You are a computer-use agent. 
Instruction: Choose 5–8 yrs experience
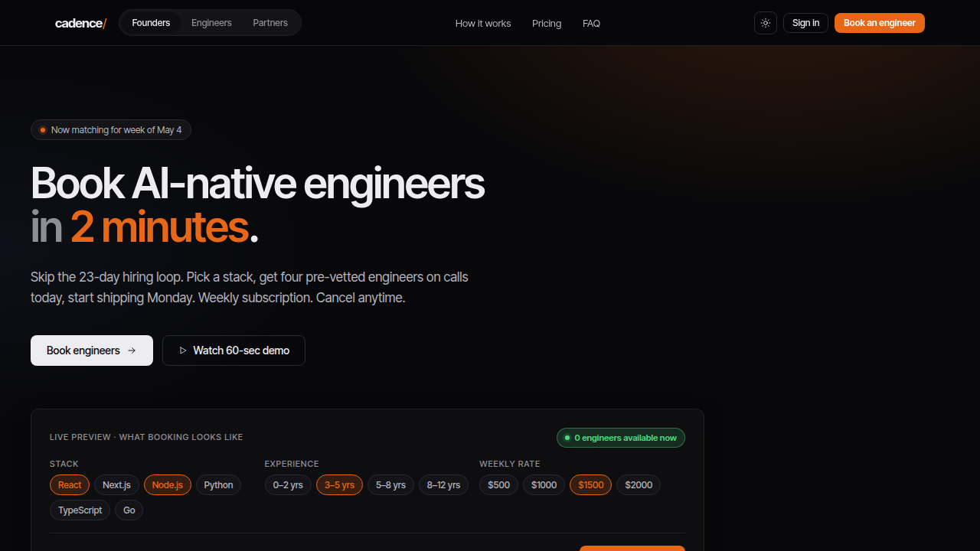coord(390,485)
